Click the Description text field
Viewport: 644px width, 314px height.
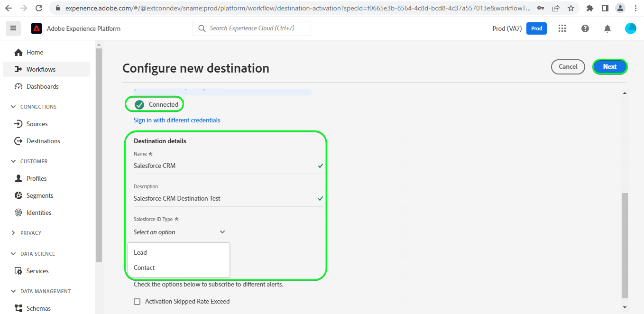[x=223, y=198]
